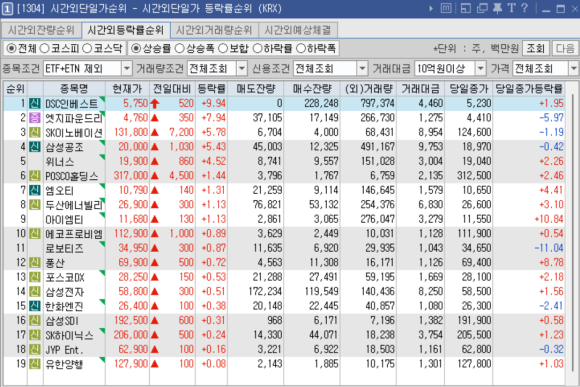Pin the window with the pushpin icon
The image size is (580, 387).
[498, 8]
